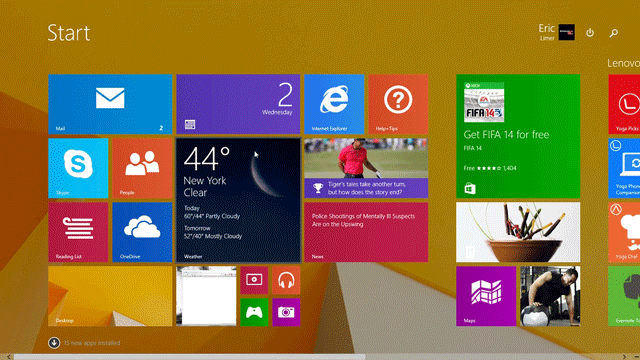This screenshot has height=360, width=640.
Task: Open Get FIFA 14 Store tile
Action: tap(518, 136)
